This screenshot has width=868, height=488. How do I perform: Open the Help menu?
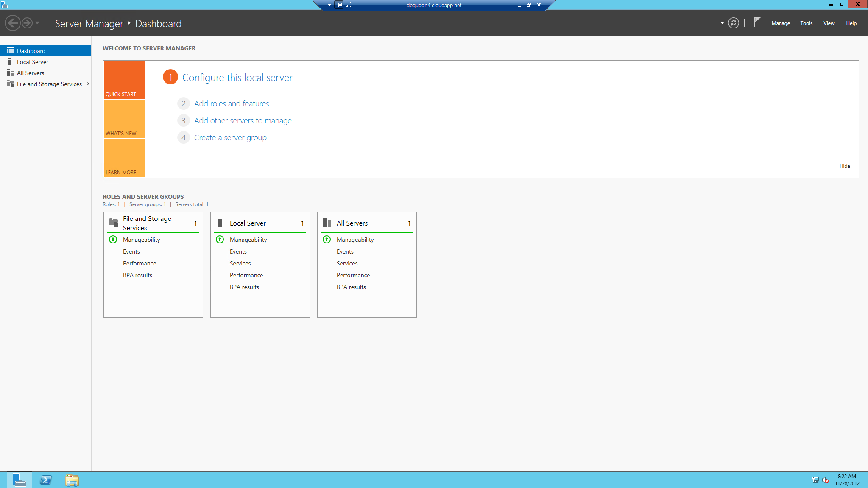click(x=851, y=23)
